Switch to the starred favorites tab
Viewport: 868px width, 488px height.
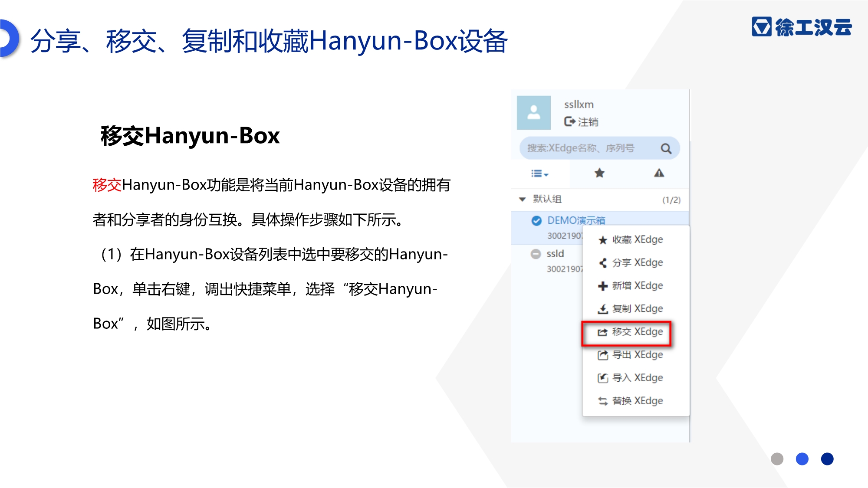[599, 173]
